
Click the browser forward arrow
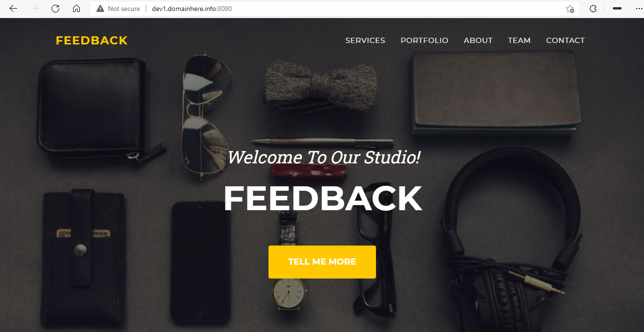point(34,9)
